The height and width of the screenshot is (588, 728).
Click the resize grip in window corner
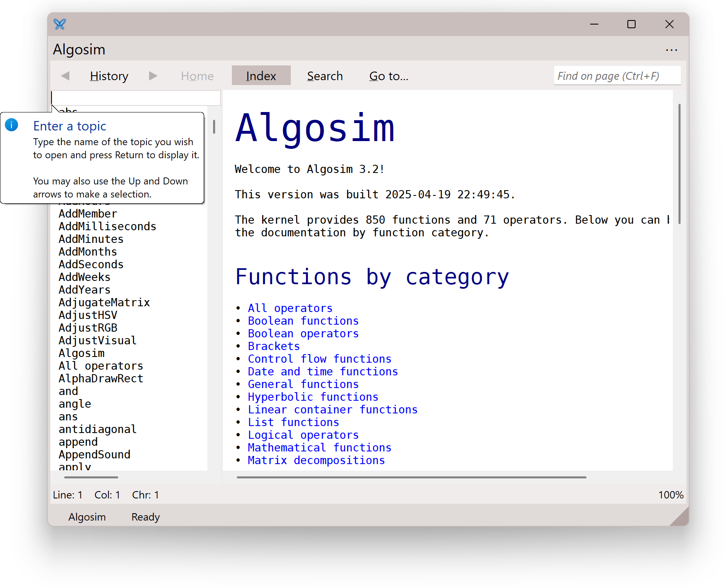point(681,517)
